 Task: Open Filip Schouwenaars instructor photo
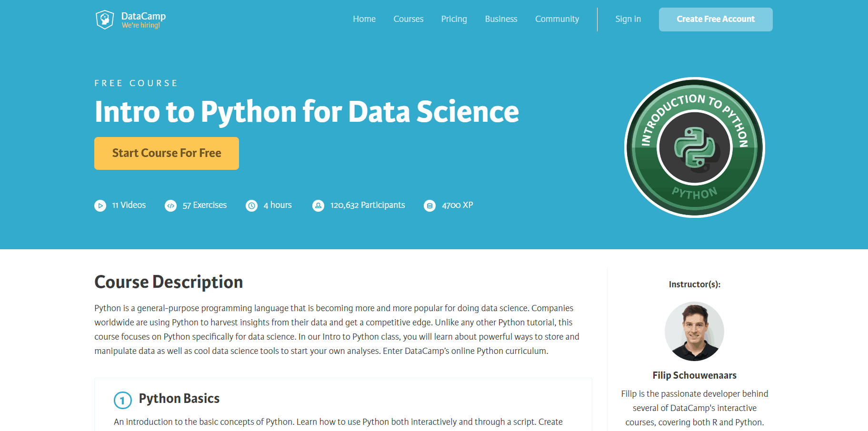[694, 331]
